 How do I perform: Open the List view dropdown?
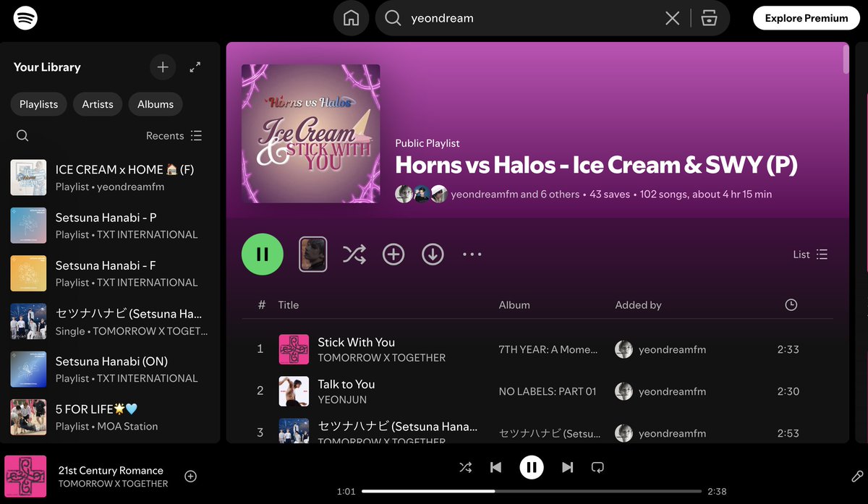pyautogui.click(x=810, y=255)
